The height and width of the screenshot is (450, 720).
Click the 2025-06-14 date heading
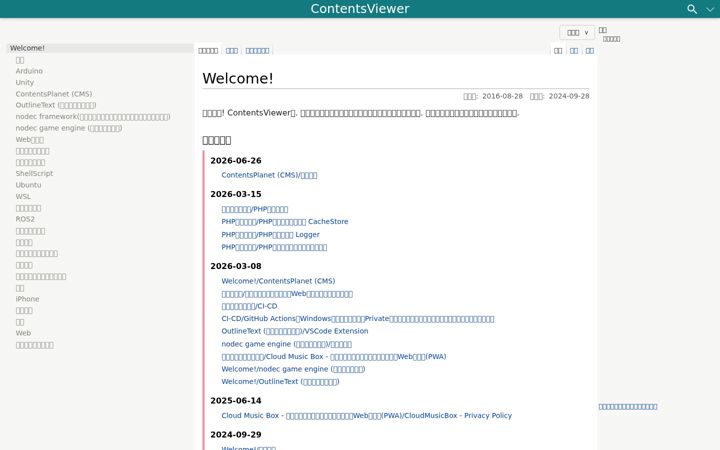[x=236, y=401]
